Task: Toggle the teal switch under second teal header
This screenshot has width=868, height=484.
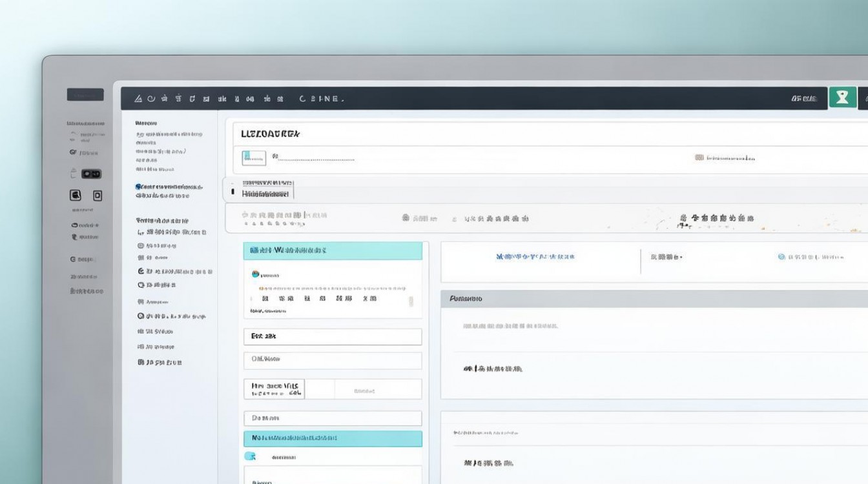Action: point(250,456)
